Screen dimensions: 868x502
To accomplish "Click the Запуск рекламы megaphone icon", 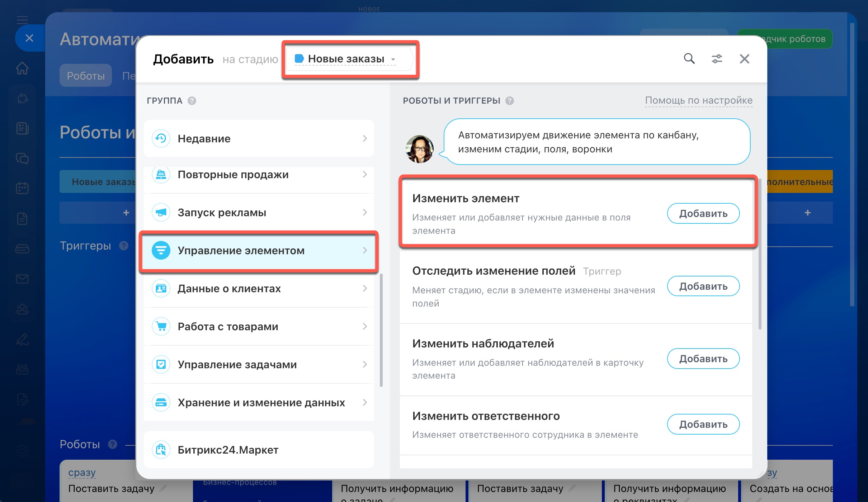I will pos(161,213).
